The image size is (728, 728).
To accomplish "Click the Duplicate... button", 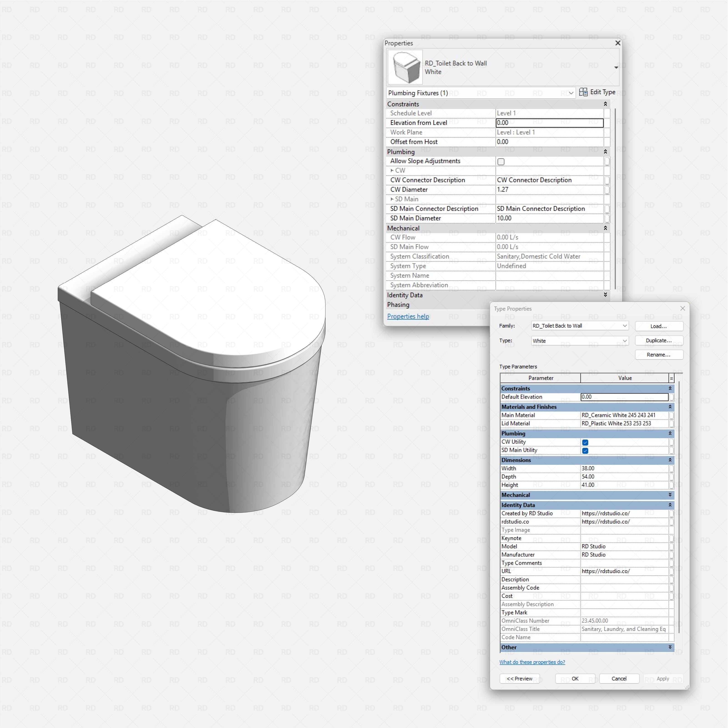I will point(659,340).
